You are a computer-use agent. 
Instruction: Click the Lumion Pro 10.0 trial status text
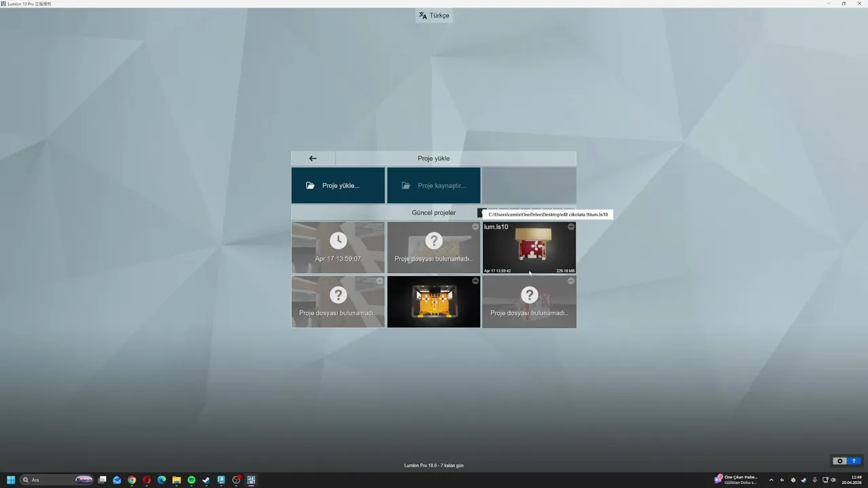(434, 466)
